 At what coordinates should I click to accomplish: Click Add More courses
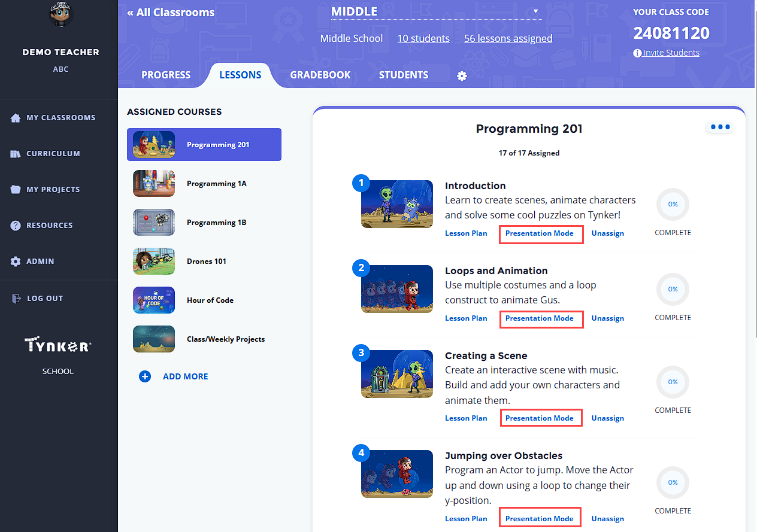click(186, 376)
